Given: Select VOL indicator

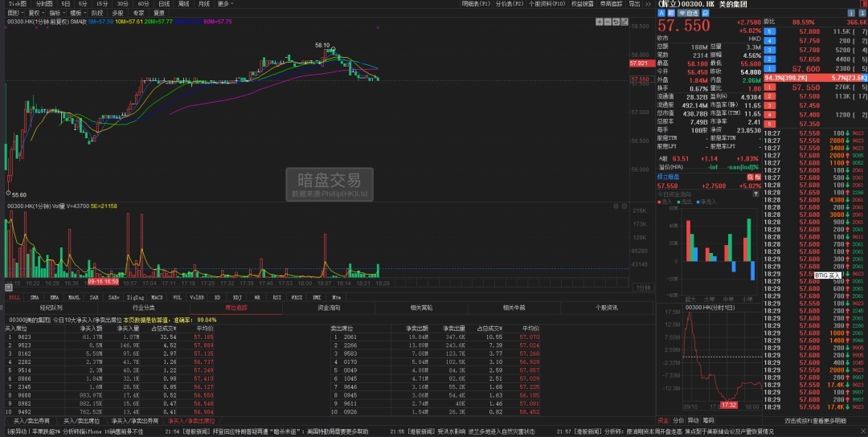Looking at the screenshot, I should (x=177, y=297).
